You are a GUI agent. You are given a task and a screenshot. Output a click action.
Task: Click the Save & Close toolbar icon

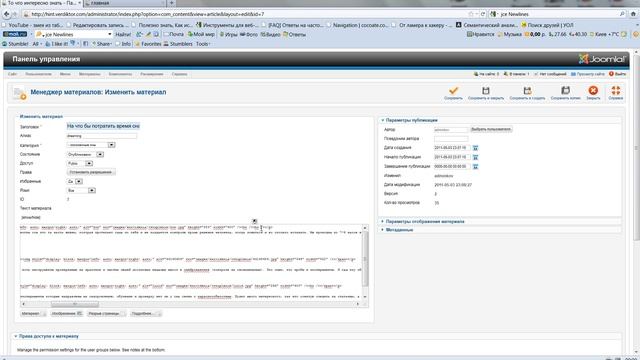point(486,90)
